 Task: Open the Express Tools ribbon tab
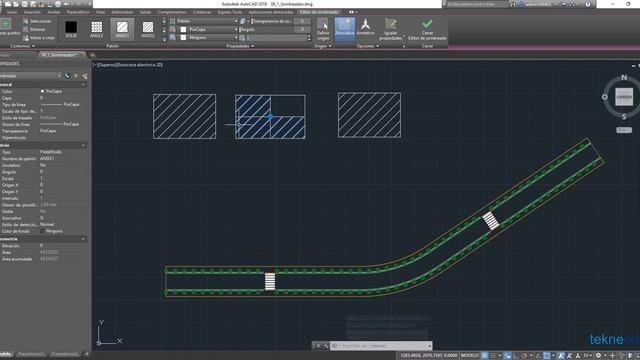click(x=229, y=12)
